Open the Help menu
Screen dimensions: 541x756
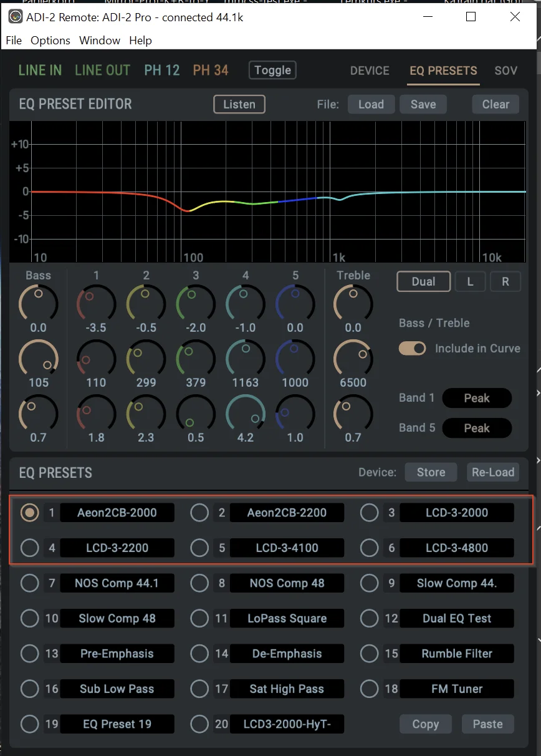point(140,41)
